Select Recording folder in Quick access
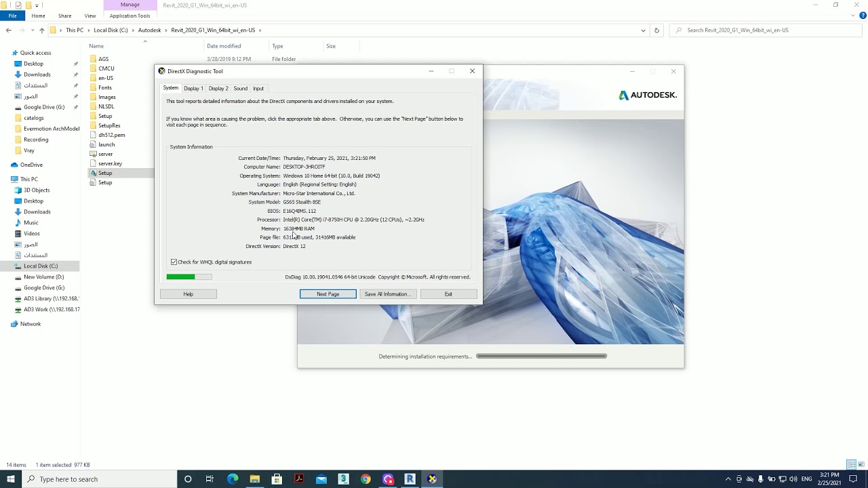 point(36,140)
